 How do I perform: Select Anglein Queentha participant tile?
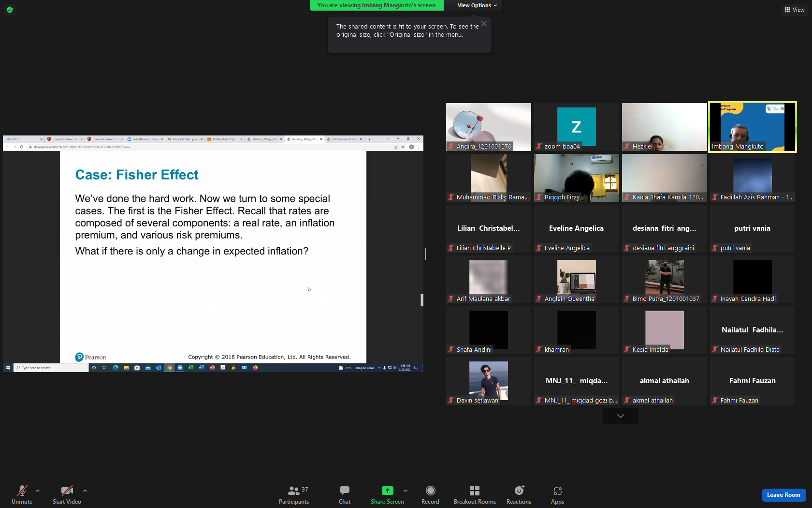point(576,279)
